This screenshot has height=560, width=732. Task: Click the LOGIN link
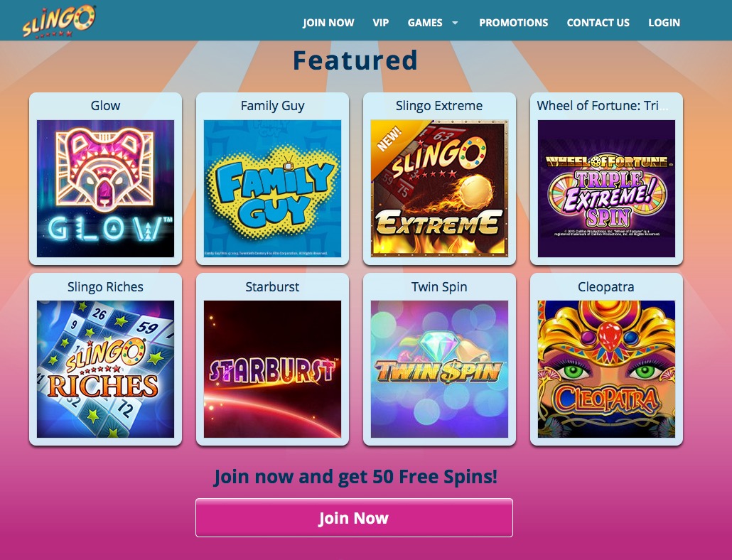pos(664,23)
